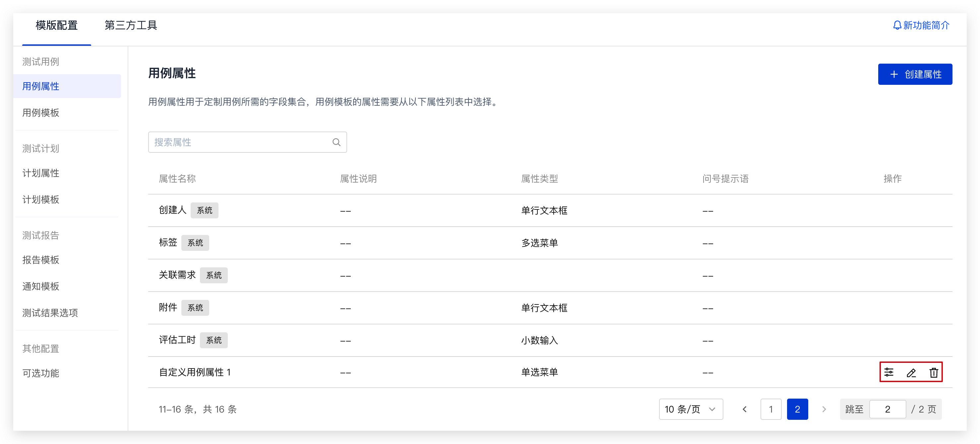Click 小数输入 type in 评估工时 row
The width and height of the screenshot is (980, 444).
tap(539, 340)
